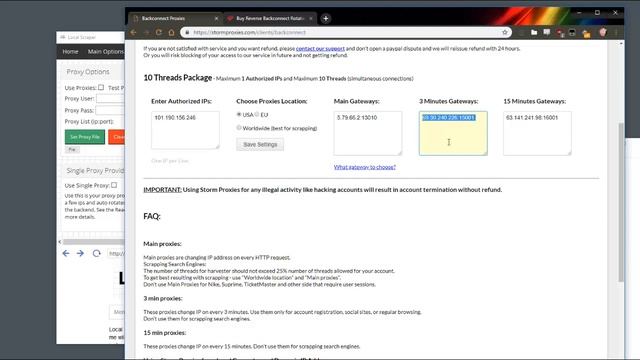
Task: Click 'Choose Proxies Location:' label
Action: coord(272,101)
